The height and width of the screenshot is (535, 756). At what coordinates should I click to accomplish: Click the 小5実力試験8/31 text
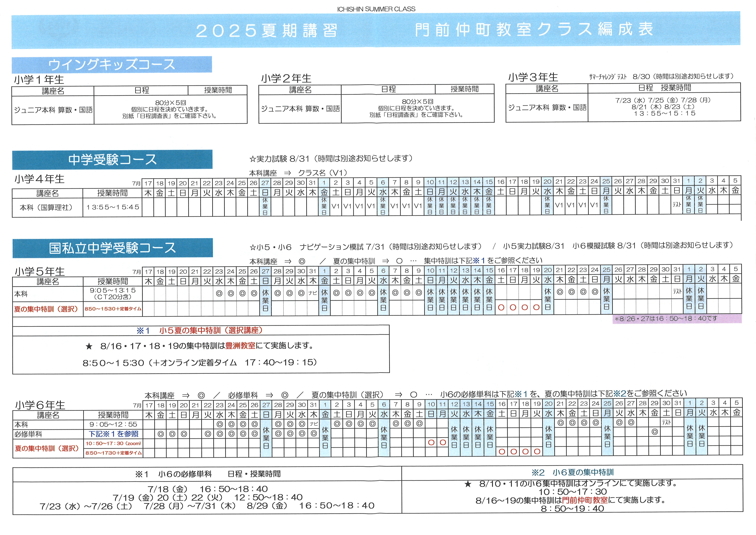coord(534,246)
